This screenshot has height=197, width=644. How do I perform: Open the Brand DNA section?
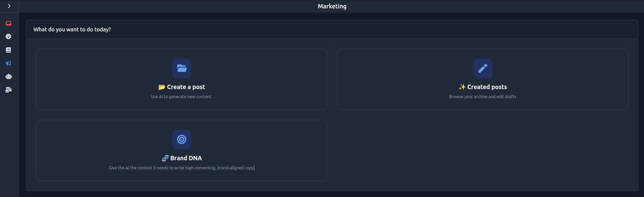(x=181, y=150)
